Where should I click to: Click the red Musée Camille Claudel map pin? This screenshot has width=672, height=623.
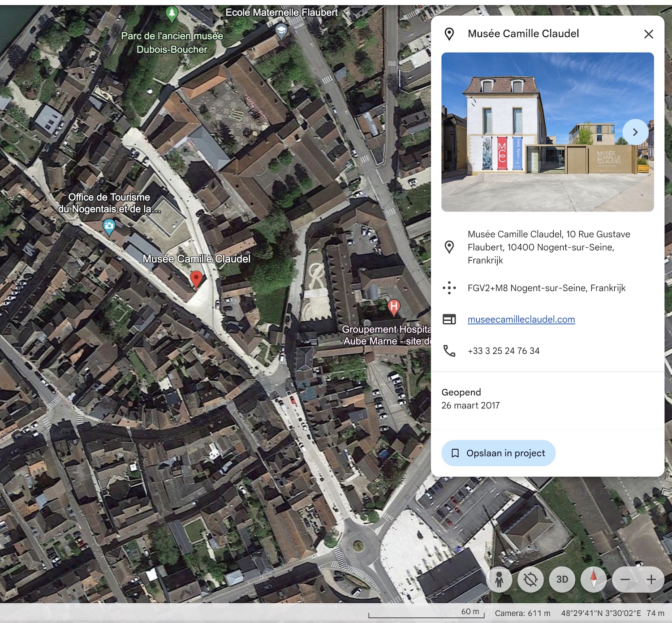[x=196, y=280]
